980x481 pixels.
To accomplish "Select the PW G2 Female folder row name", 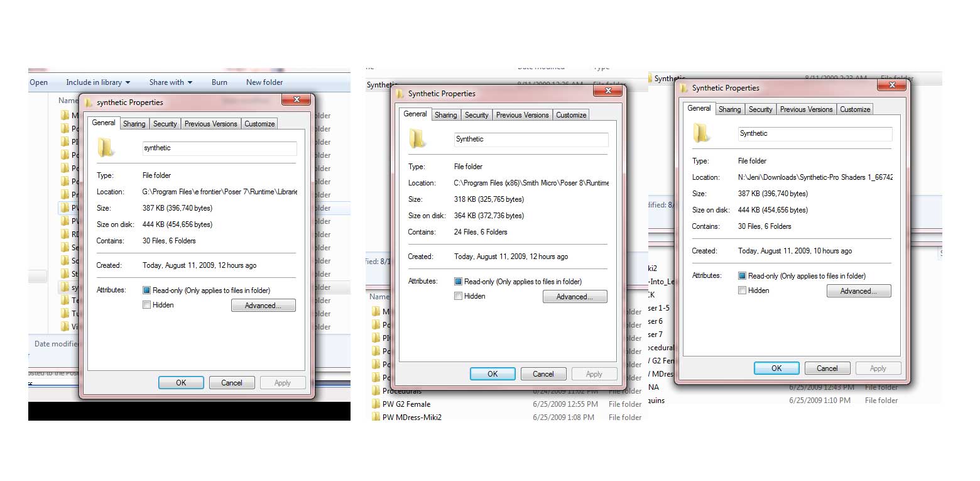I will (406, 404).
